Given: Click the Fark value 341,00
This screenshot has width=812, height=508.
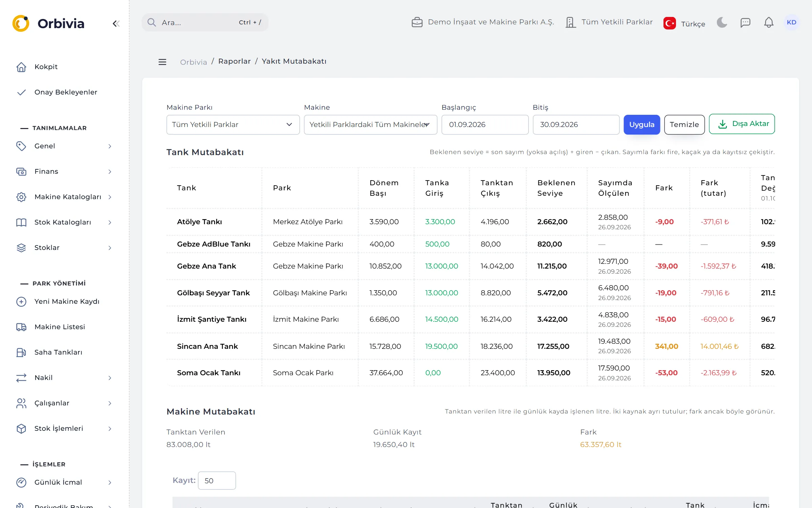Looking at the screenshot, I should click(x=667, y=346).
